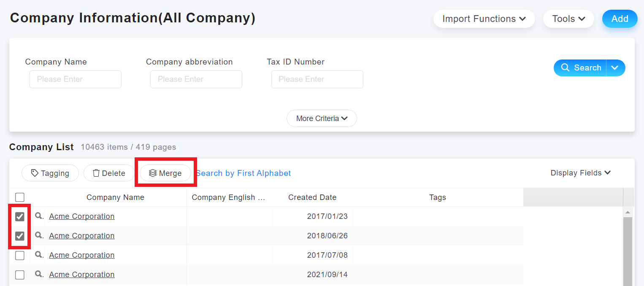Click the Merge button with layers icon
The width and height of the screenshot is (644, 286).
tap(165, 173)
